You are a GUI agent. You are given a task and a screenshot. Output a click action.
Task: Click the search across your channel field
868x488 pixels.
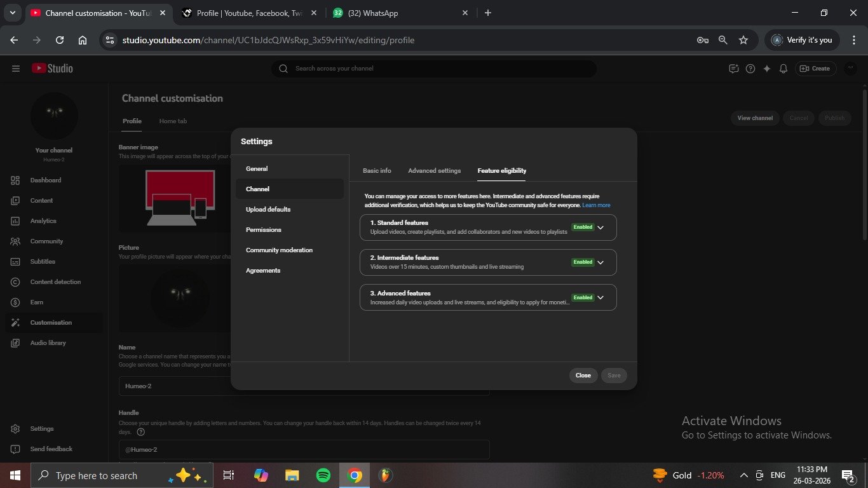438,69
